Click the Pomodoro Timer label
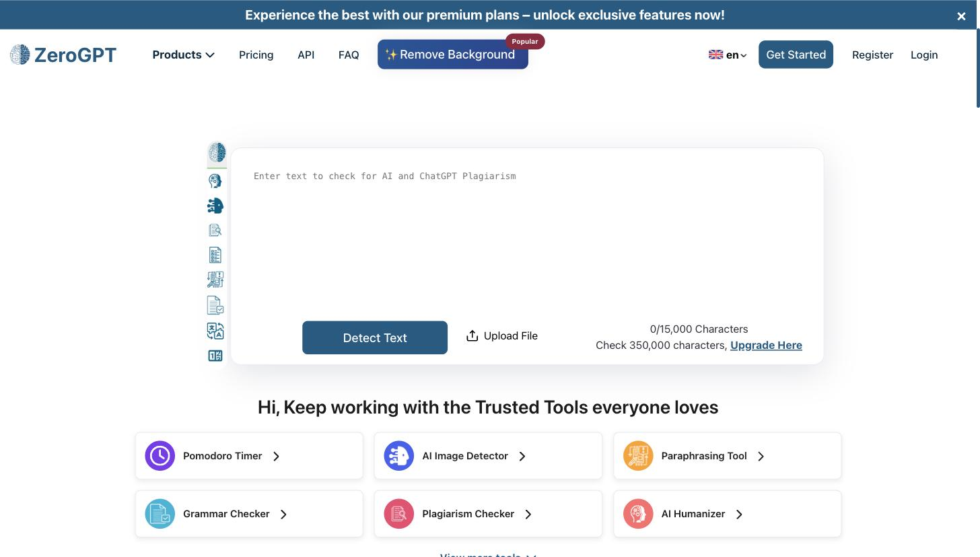980x557 pixels. point(222,456)
